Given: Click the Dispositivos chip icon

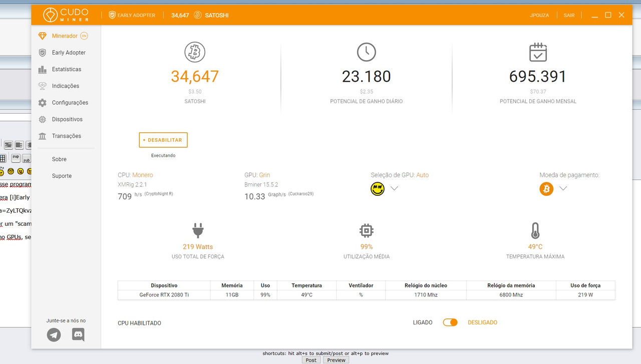Looking at the screenshot, I should tap(43, 119).
